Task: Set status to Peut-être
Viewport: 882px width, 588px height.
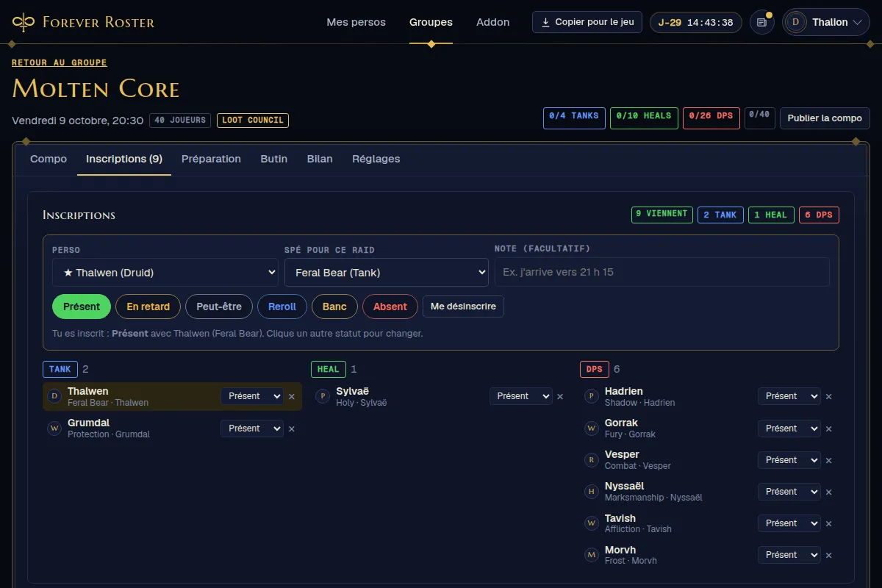Action: [x=219, y=306]
